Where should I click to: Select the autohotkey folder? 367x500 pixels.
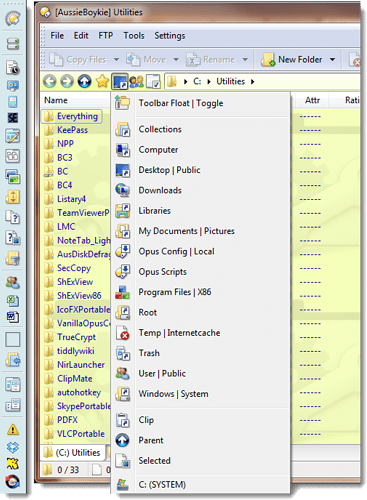click(73, 392)
